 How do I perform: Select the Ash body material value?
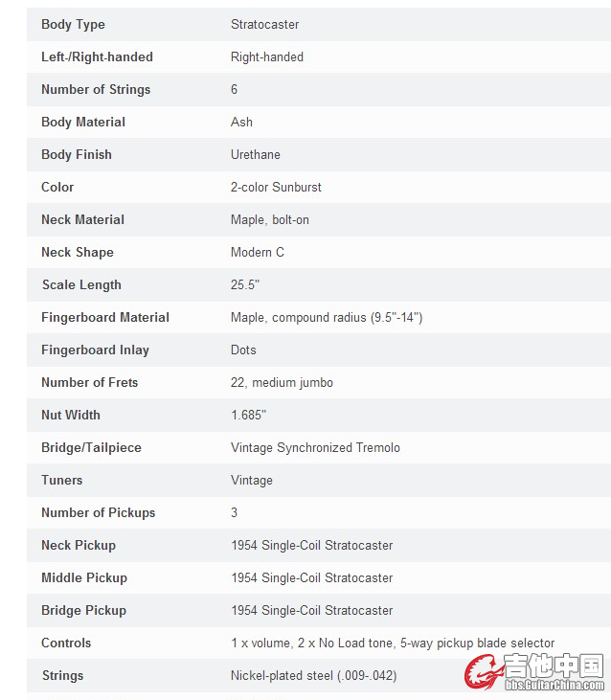pyautogui.click(x=241, y=122)
